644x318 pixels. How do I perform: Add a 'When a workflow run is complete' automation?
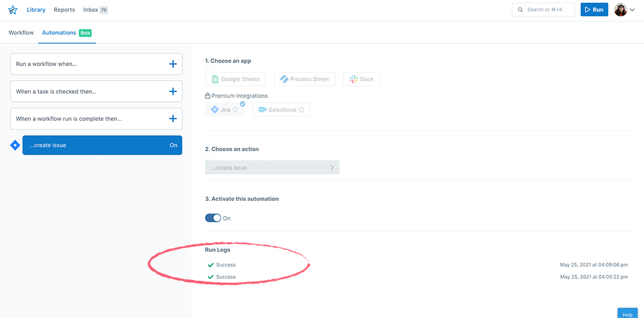tap(173, 119)
